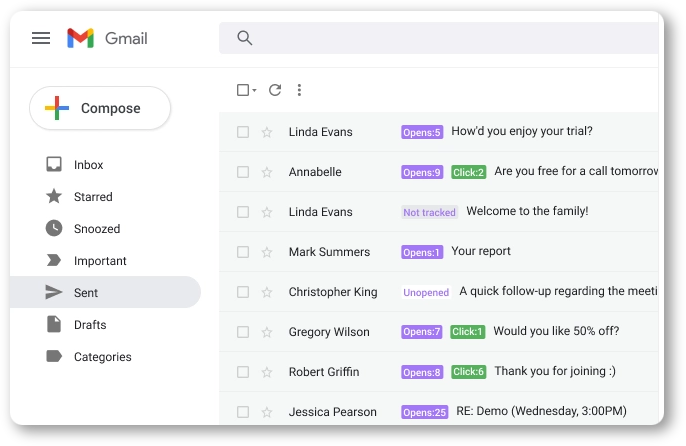Click the Starred star icon in sidebar
This screenshot has height=446, width=686.
click(54, 197)
